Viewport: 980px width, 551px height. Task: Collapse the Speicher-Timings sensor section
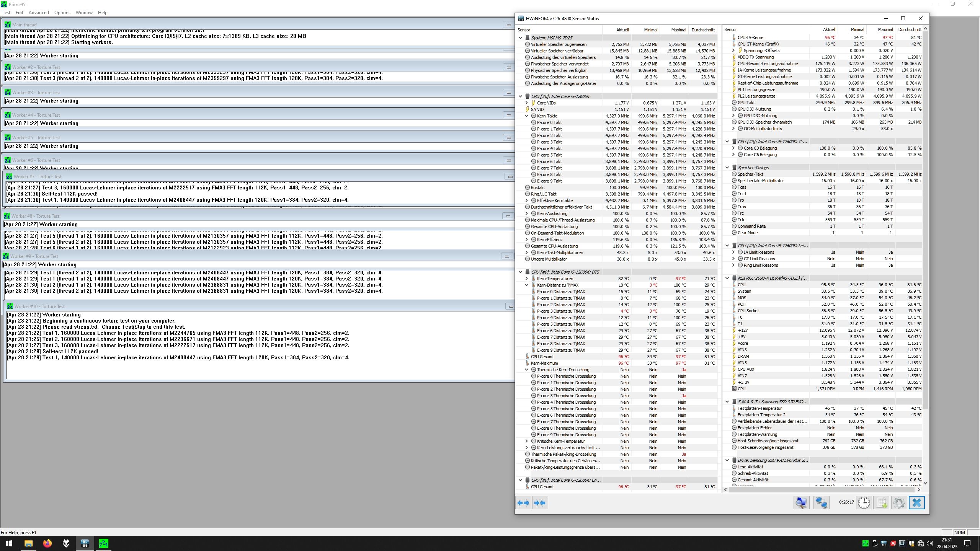[x=727, y=168]
